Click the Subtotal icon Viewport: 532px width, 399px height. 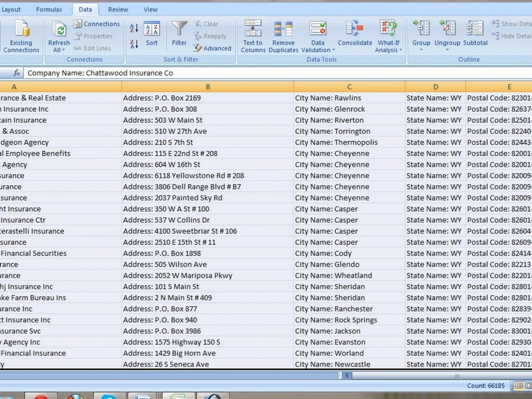click(475, 35)
